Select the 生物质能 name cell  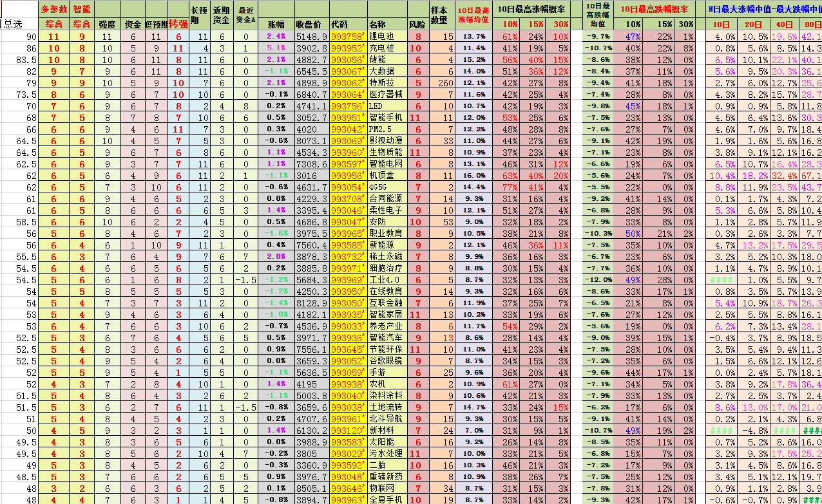pos(388,153)
